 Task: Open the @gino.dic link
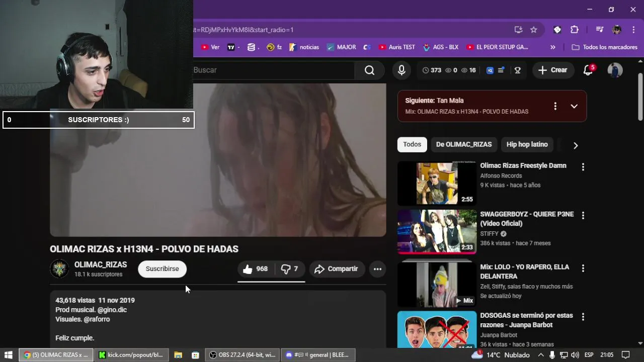[x=112, y=310]
